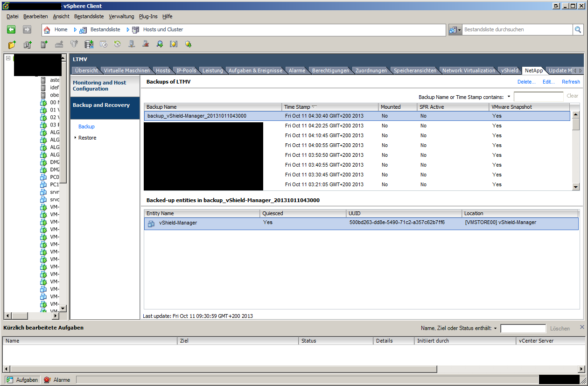This screenshot has height=386, width=588.
Task: Click the magnifier icon in inventory search
Action: click(x=578, y=29)
